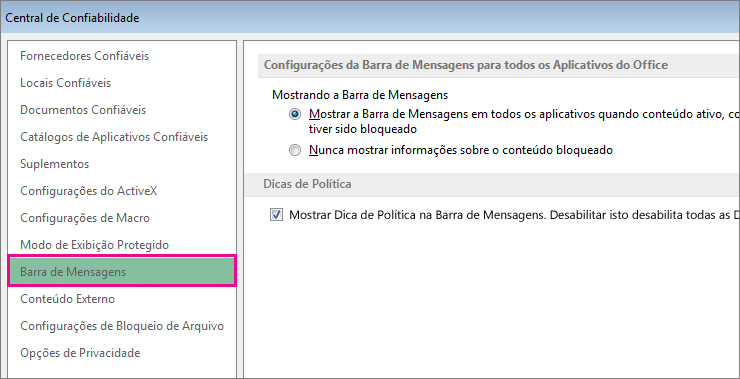Open Configurações do ActiveX
The image size is (740, 379).
pyautogui.click(x=89, y=191)
